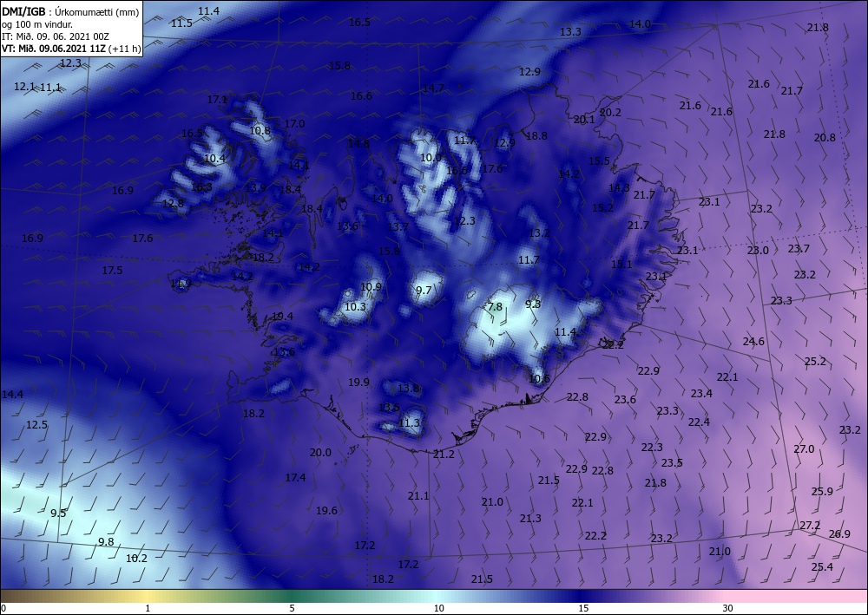This screenshot has width=868, height=615.
Task: Click the map value '19.9'
Action: point(358,383)
